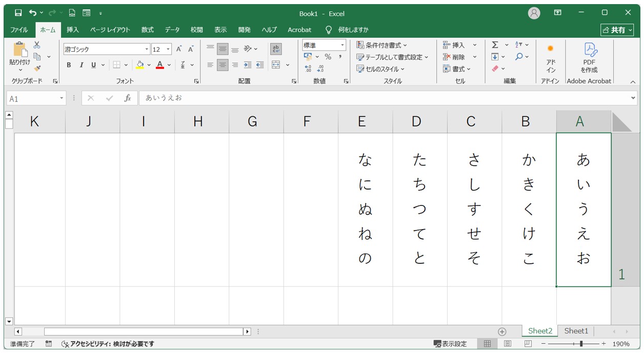Open the ファイル tab
The image size is (644, 353).
[x=19, y=30]
